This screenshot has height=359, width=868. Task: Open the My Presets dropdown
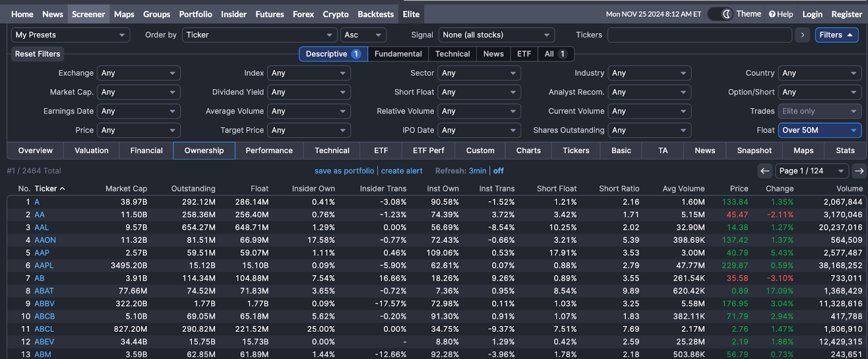click(71, 35)
